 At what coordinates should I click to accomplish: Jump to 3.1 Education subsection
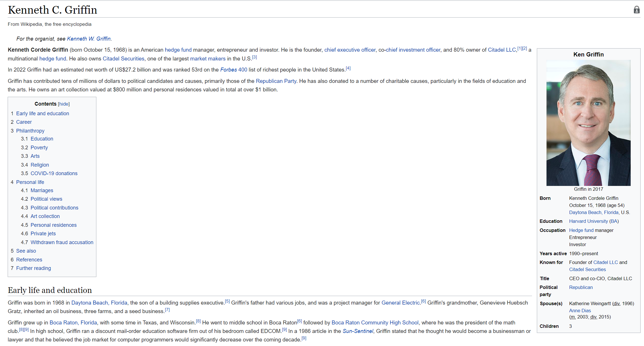[x=42, y=139]
